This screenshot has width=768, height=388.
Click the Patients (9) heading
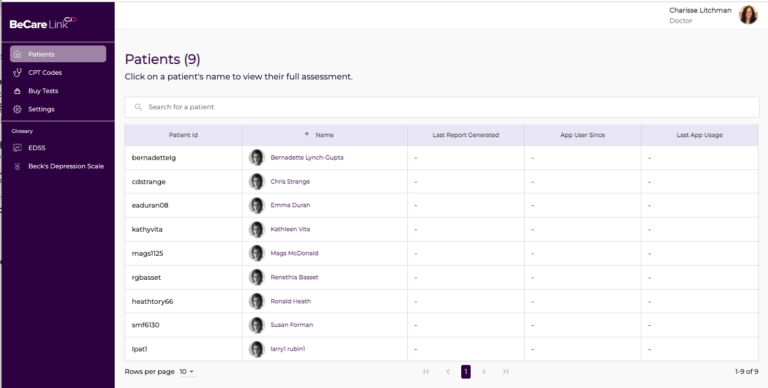163,59
